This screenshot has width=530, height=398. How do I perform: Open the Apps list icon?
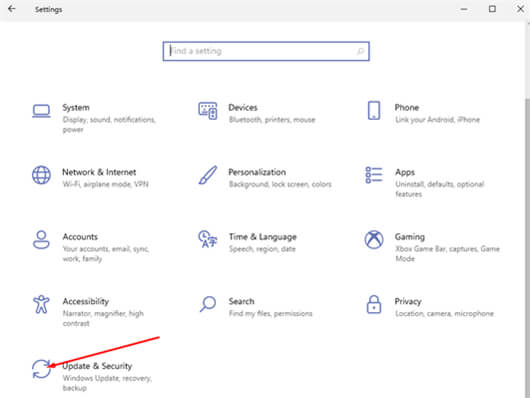[374, 175]
